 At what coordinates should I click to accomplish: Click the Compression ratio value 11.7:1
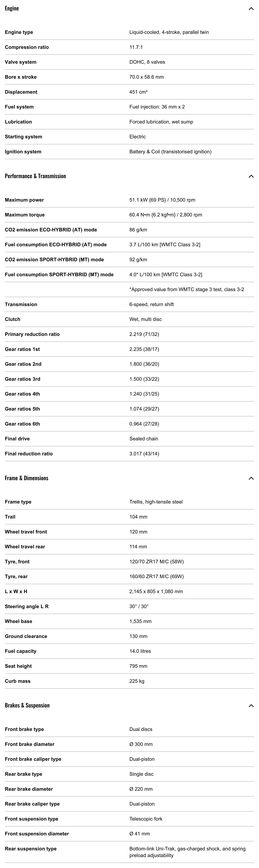tap(136, 47)
